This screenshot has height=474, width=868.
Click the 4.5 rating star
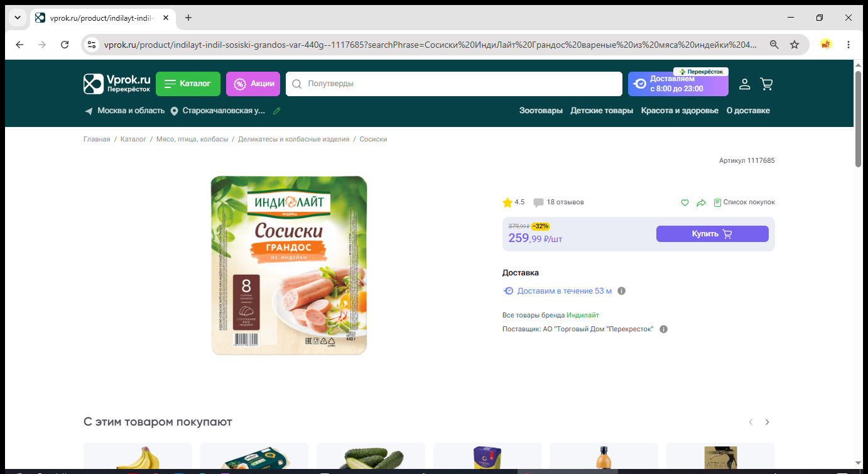[507, 202]
